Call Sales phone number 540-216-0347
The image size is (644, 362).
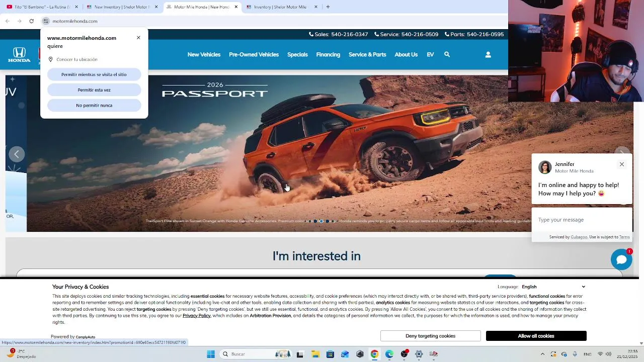pos(338,34)
